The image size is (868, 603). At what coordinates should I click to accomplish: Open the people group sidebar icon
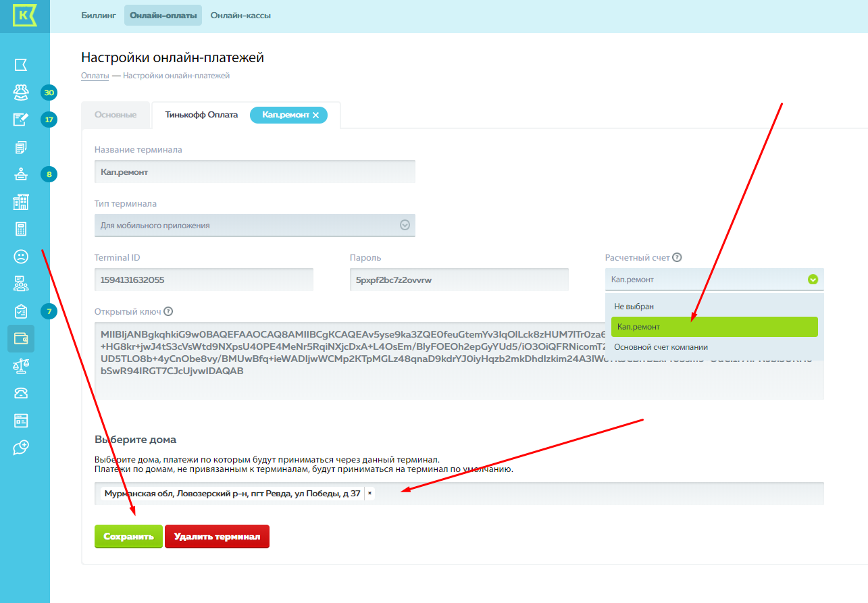21,92
